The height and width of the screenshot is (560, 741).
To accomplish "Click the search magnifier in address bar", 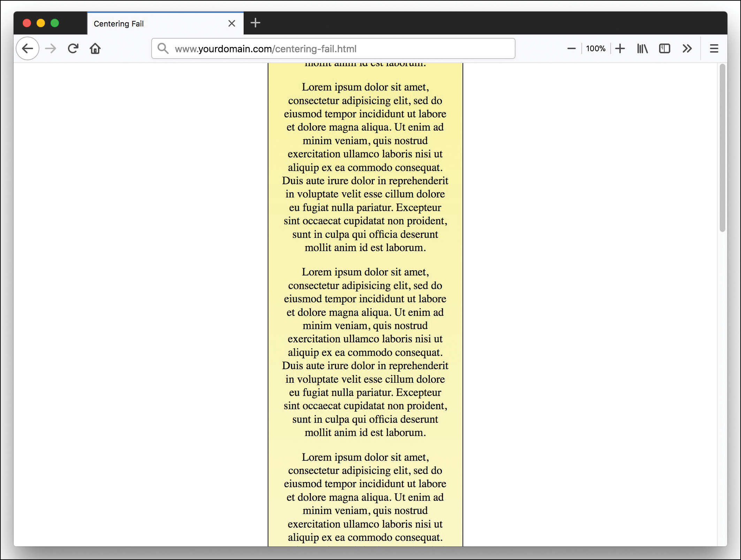I will pyautogui.click(x=162, y=49).
